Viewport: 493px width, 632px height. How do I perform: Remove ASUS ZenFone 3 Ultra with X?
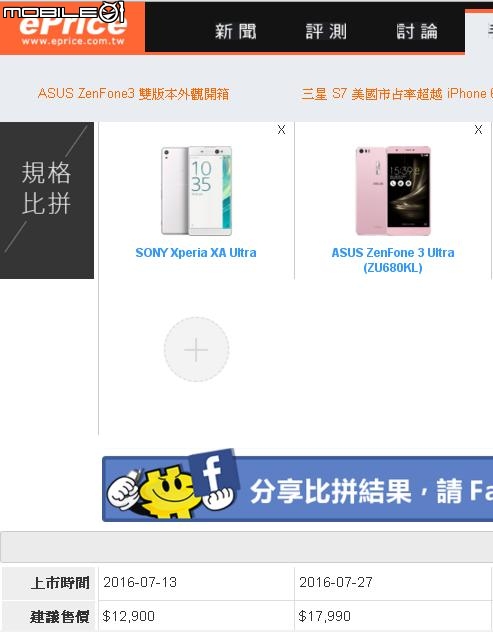[x=478, y=129]
